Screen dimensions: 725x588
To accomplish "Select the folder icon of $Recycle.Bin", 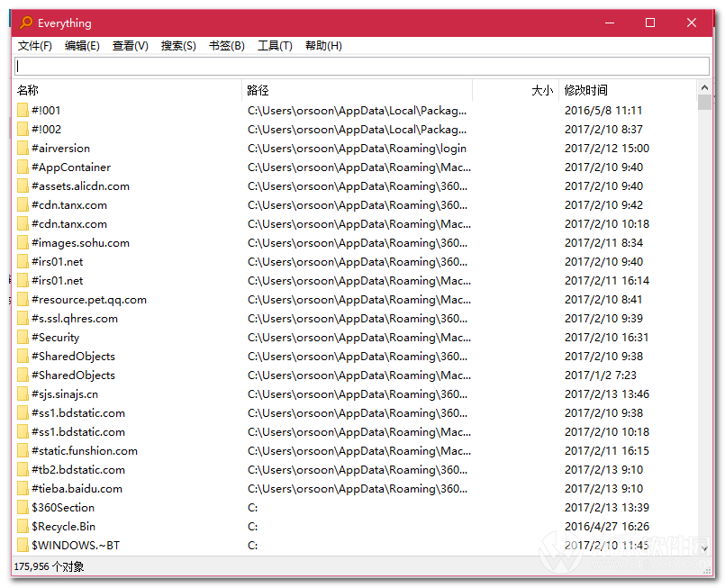I will [x=23, y=527].
